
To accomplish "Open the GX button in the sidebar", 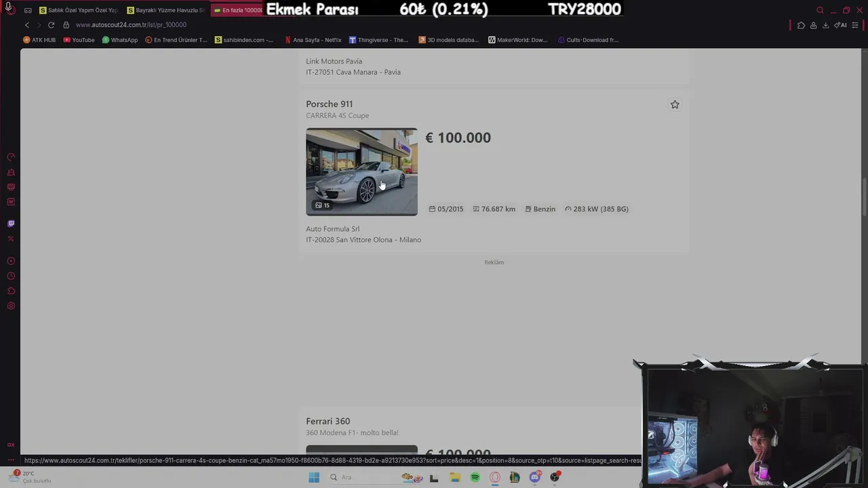I will (x=11, y=445).
